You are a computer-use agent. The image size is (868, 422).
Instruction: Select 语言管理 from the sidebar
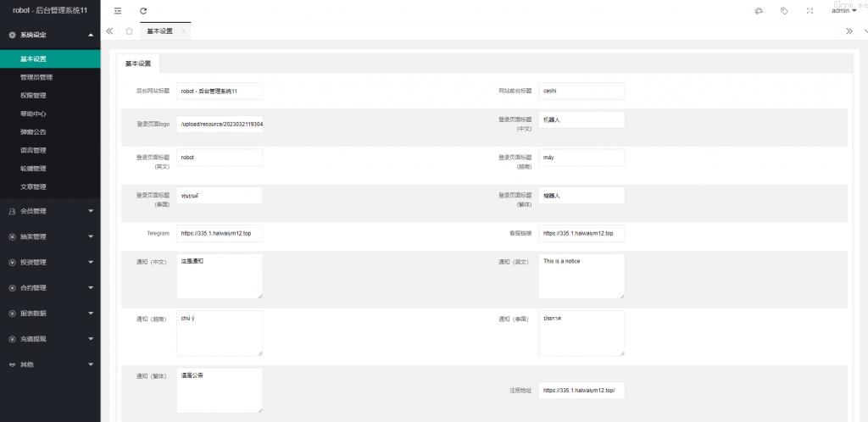point(33,150)
